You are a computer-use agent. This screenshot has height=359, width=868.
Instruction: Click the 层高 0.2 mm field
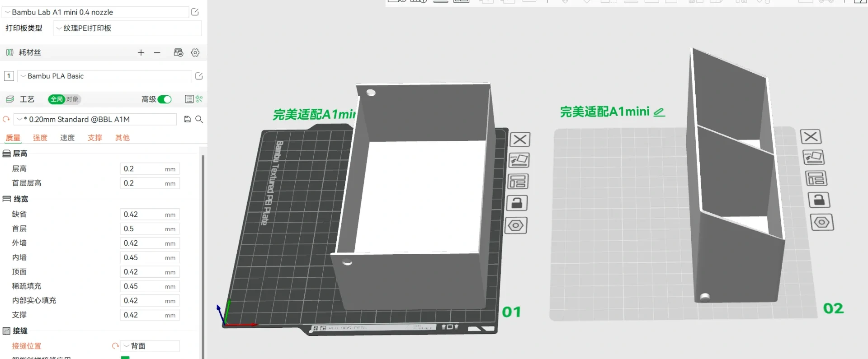pyautogui.click(x=150, y=169)
